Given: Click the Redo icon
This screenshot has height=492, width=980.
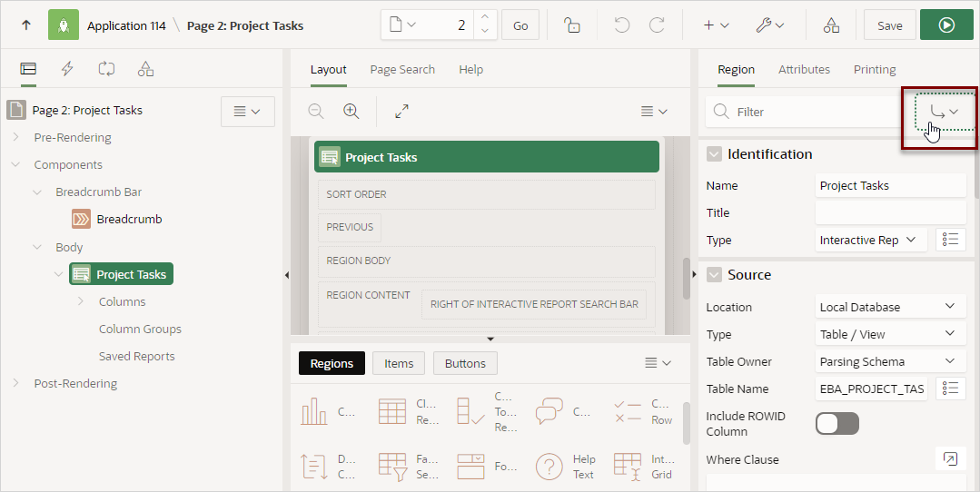Looking at the screenshot, I should (657, 25).
